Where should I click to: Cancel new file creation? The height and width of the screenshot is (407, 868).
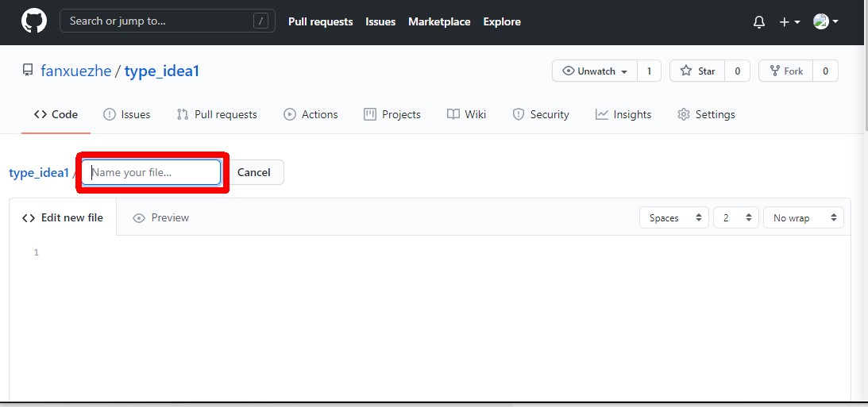(x=254, y=172)
